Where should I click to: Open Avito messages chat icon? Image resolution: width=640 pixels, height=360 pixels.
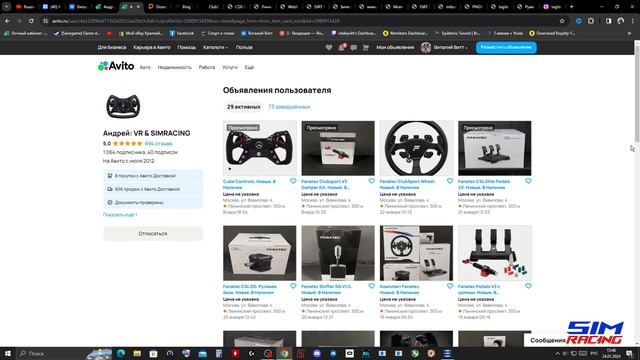point(353,47)
